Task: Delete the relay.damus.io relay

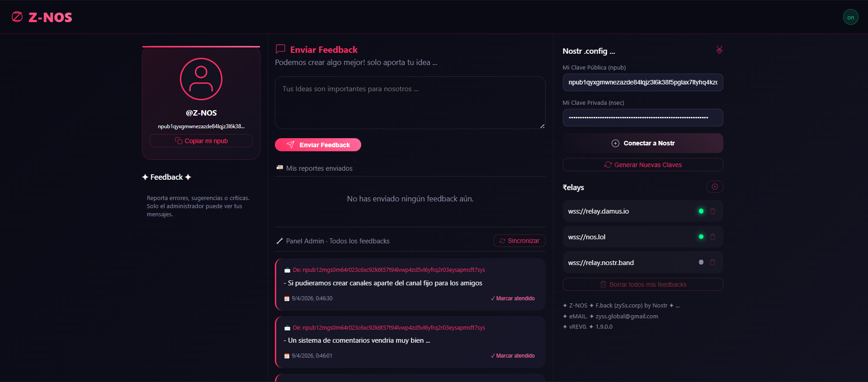Action: point(713,211)
